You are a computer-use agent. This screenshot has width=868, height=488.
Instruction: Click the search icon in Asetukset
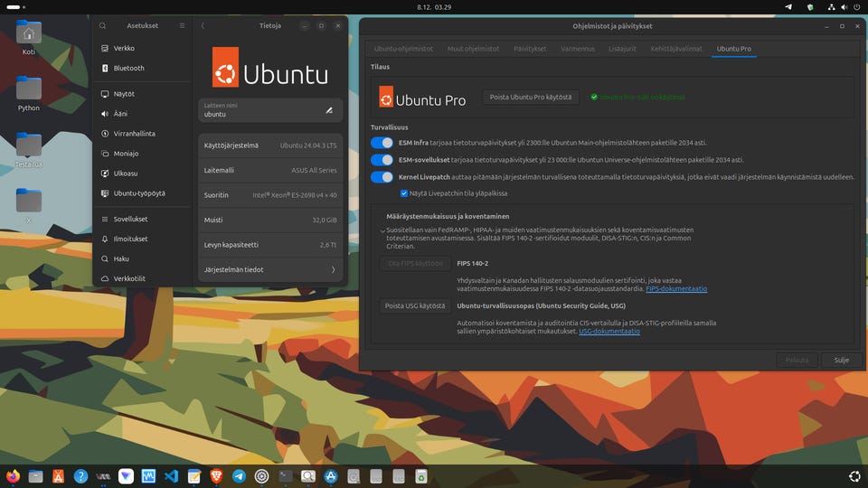coord(103,26)
